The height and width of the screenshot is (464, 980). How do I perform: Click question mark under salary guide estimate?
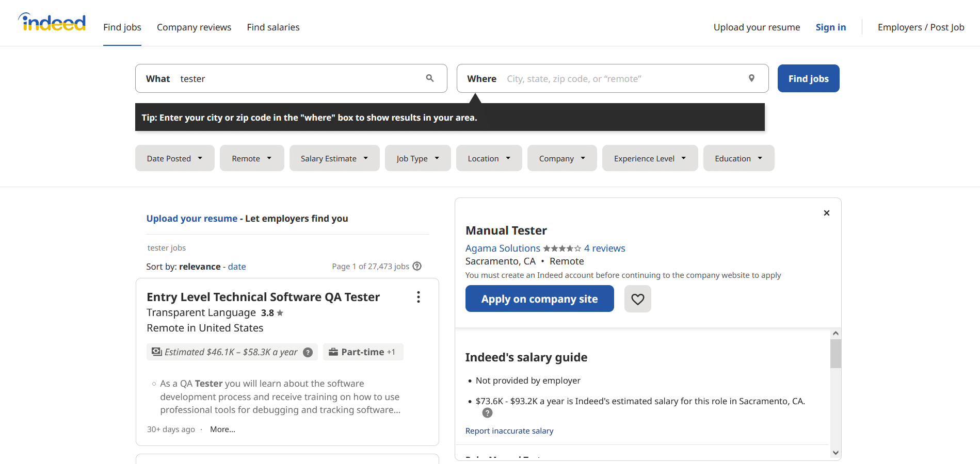pyautogui.click(x=487, y=413)
